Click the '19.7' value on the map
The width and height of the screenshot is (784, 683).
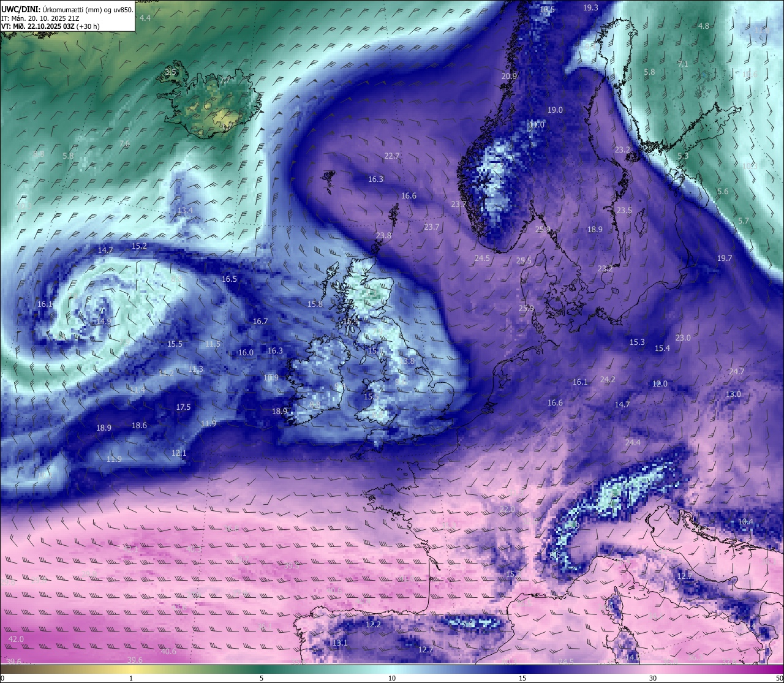click(x=725, y=258)
